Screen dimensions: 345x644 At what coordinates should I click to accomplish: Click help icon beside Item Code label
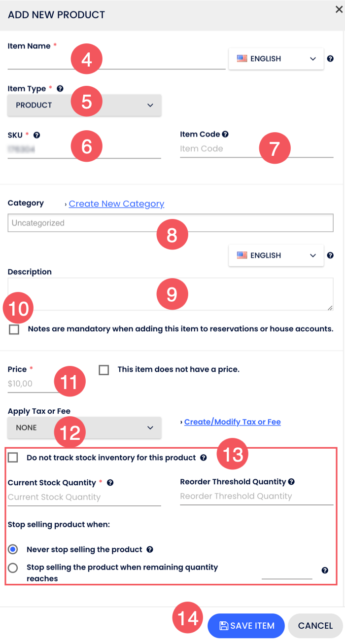coord(225,134)
